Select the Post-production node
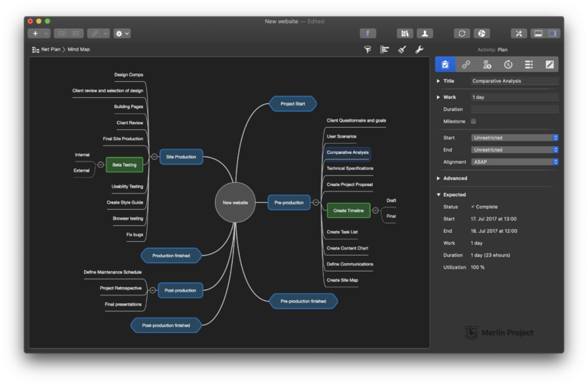The image size is (588, 385). [x=181, y=290]
